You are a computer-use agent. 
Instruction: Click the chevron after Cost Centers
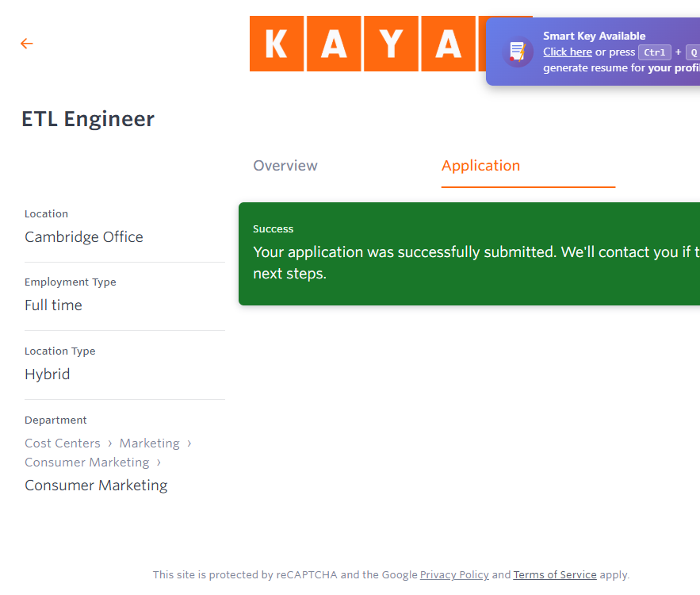pos(110,443)
